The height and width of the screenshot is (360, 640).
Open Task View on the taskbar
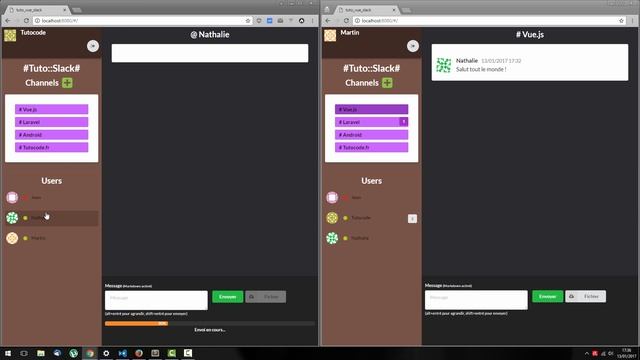pyautogui.click(x=24, y=353)
